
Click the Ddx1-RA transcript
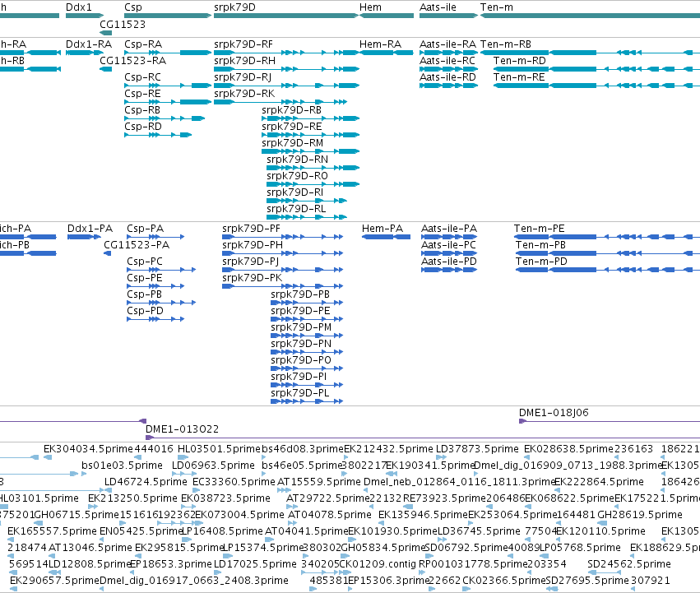85,53
